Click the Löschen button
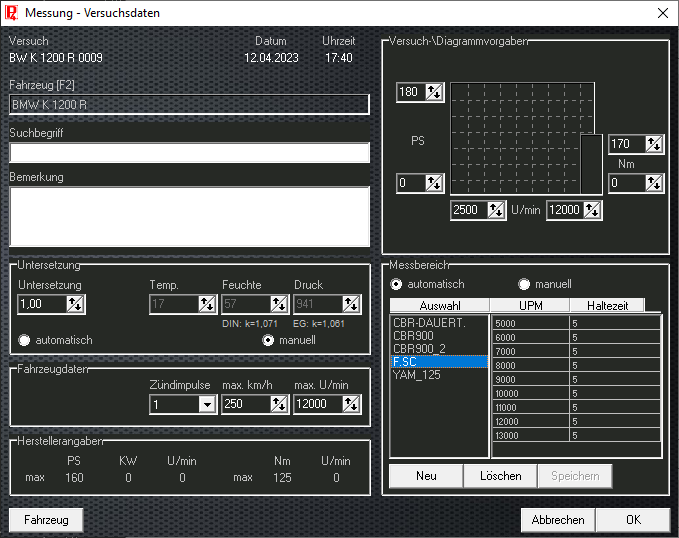Screen dimensions: 679x538 (x=500, y=476)
